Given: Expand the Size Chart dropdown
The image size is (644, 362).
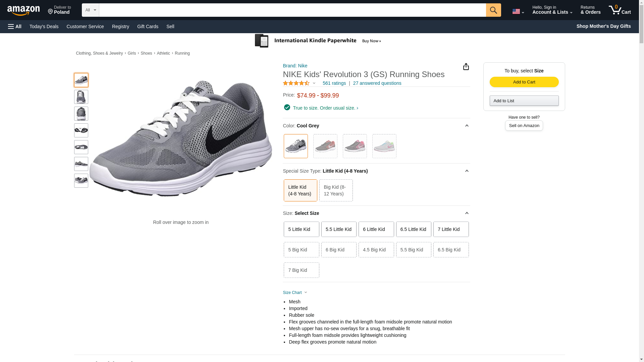Looking at the screenshot, I should tap(295, 293).
